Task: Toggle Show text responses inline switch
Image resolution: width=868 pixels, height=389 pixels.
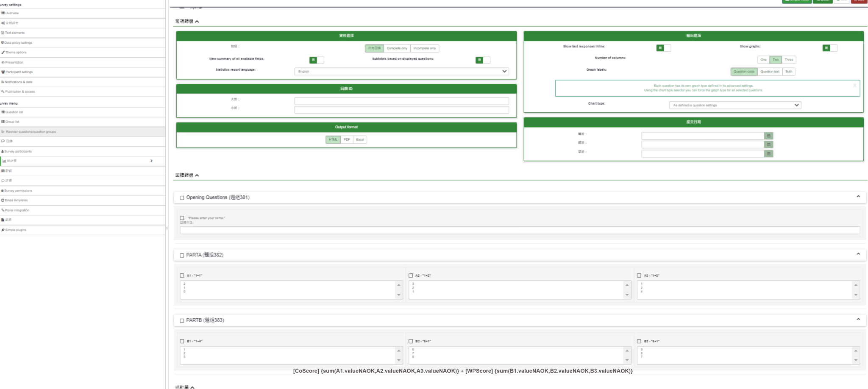Action: click(663, 48)
